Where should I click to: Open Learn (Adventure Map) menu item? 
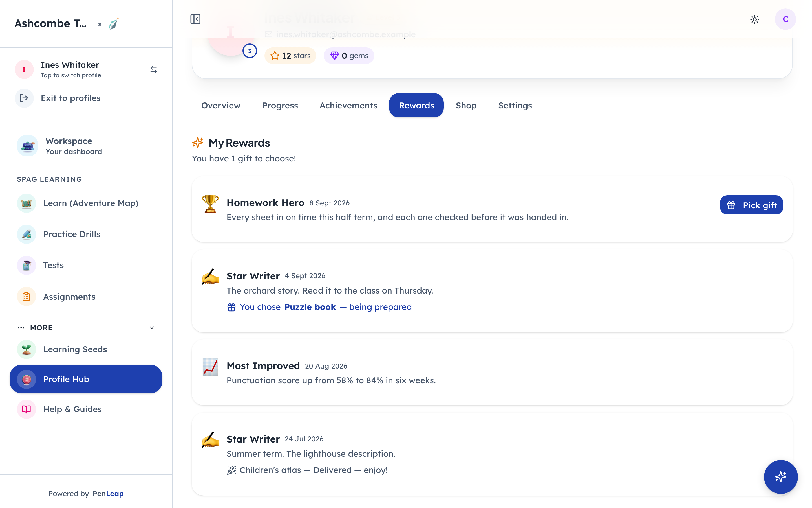pyautogui.click(x=86, y=203)
